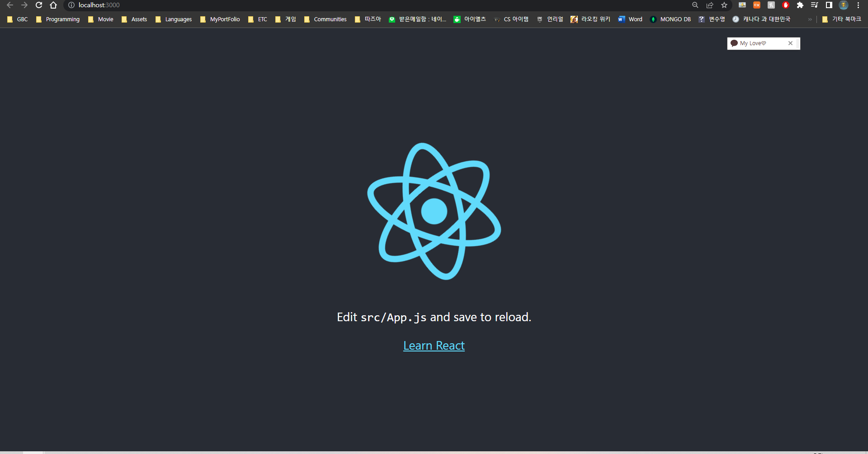This screenshot has width=868, height=454.
Task: Click the Learn React link
Action: (x=434, y=346)
